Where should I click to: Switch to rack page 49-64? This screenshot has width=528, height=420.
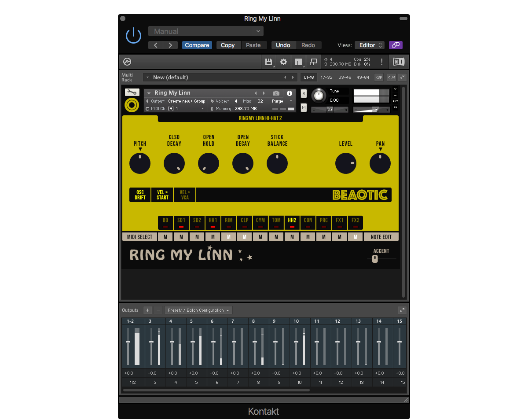[363, 77]
